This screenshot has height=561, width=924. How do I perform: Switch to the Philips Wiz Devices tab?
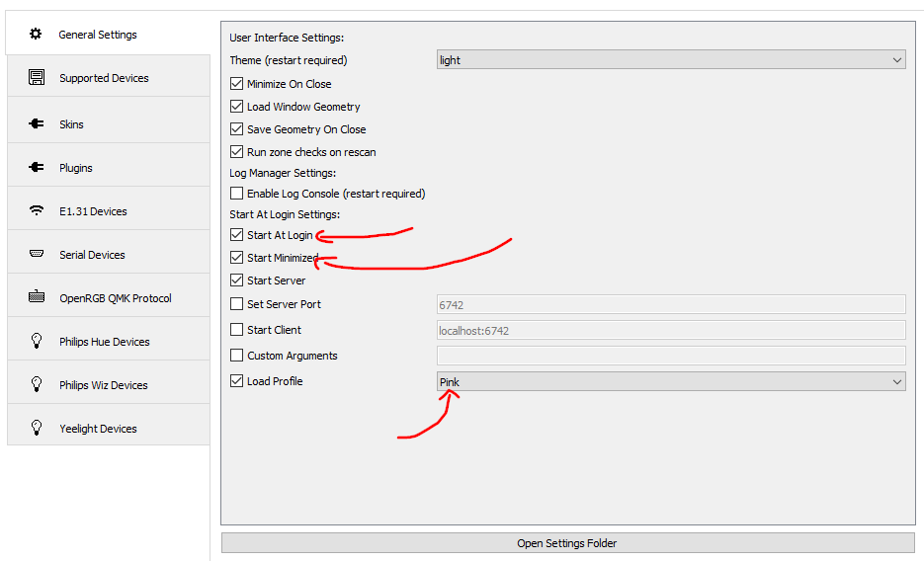coord(103,385)
